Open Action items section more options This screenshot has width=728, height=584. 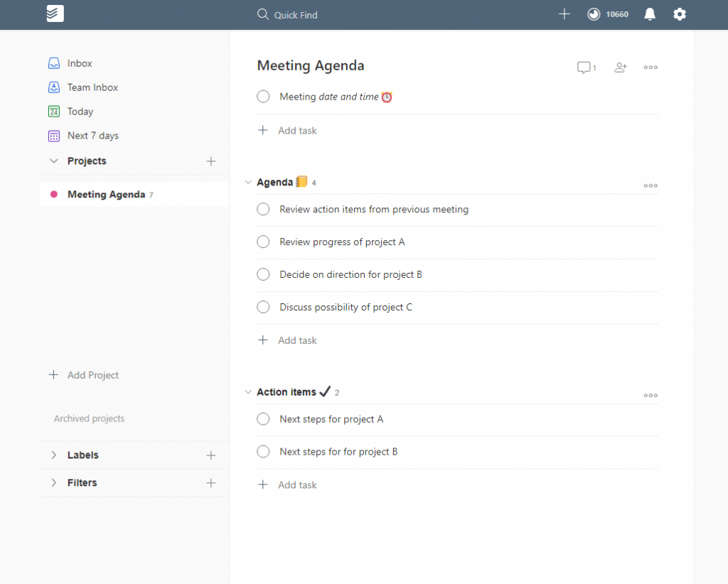651,396
